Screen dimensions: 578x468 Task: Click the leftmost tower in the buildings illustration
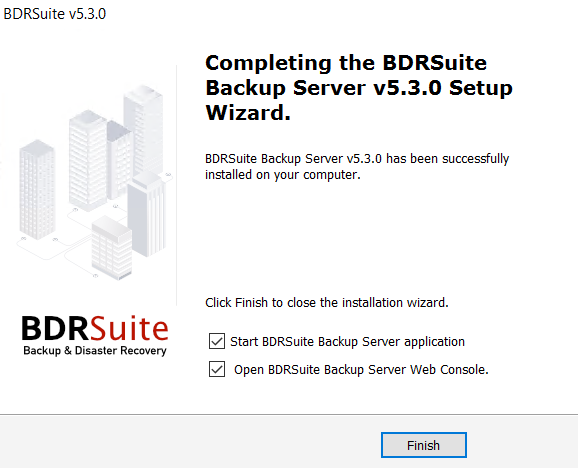[x=37, y=189]
